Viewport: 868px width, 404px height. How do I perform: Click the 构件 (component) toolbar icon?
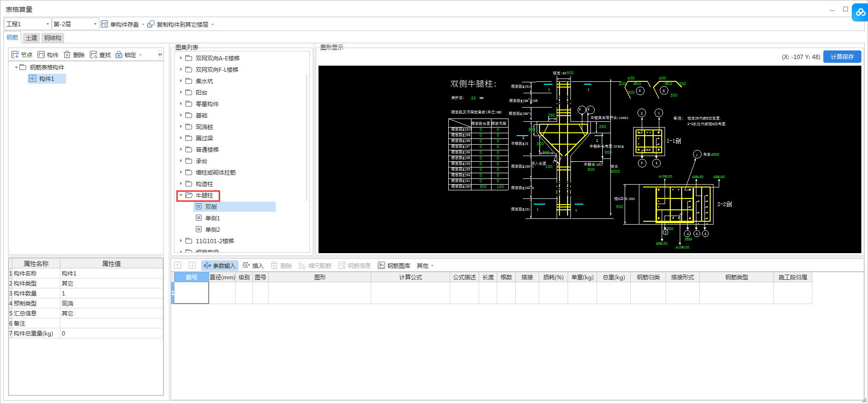point(41,55)
